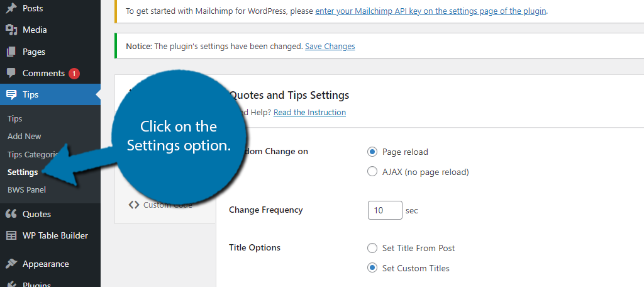Click the Change Frequency seconds input field
644x287 pixels.
pyautogui.click(x=384, y=210)
